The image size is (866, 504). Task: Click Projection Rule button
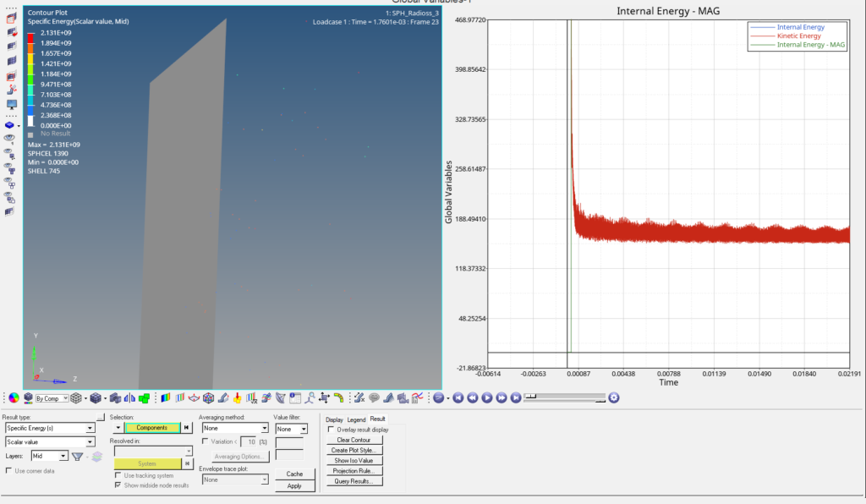354,471
